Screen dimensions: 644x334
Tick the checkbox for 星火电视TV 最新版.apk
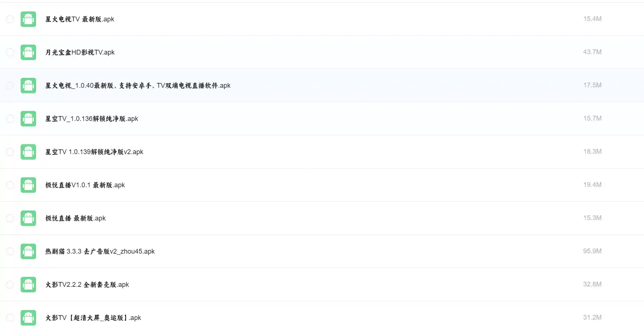coord(10,19)
